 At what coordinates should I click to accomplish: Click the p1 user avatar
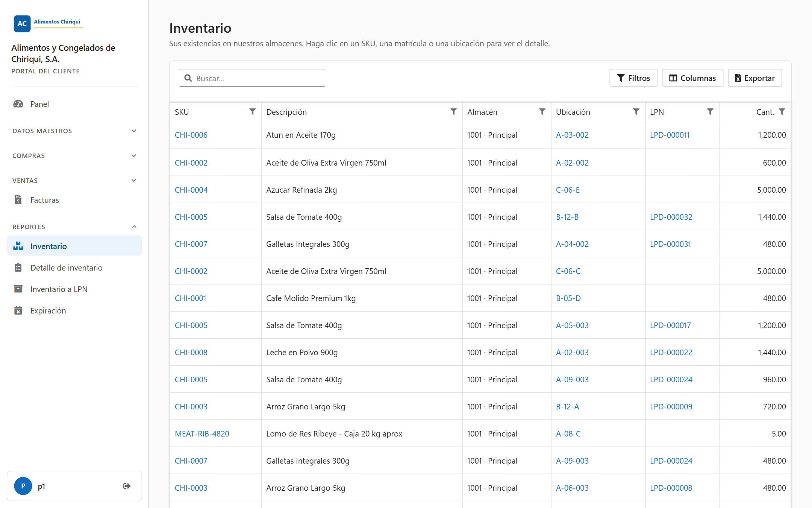coord(23,486)
